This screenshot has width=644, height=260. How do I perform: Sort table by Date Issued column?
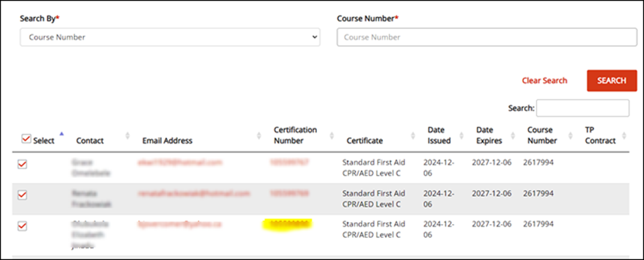point(463,136)
